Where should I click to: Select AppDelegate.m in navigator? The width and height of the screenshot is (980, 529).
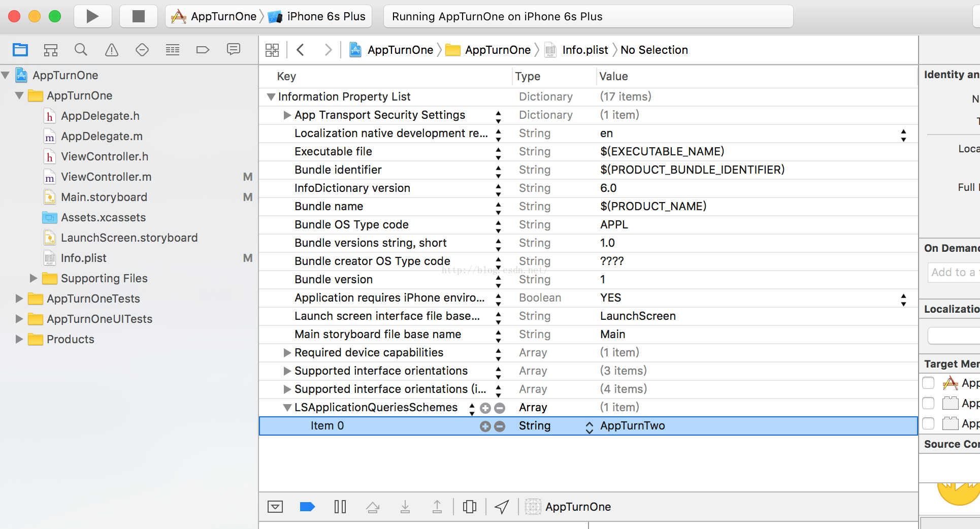[102, 136]
